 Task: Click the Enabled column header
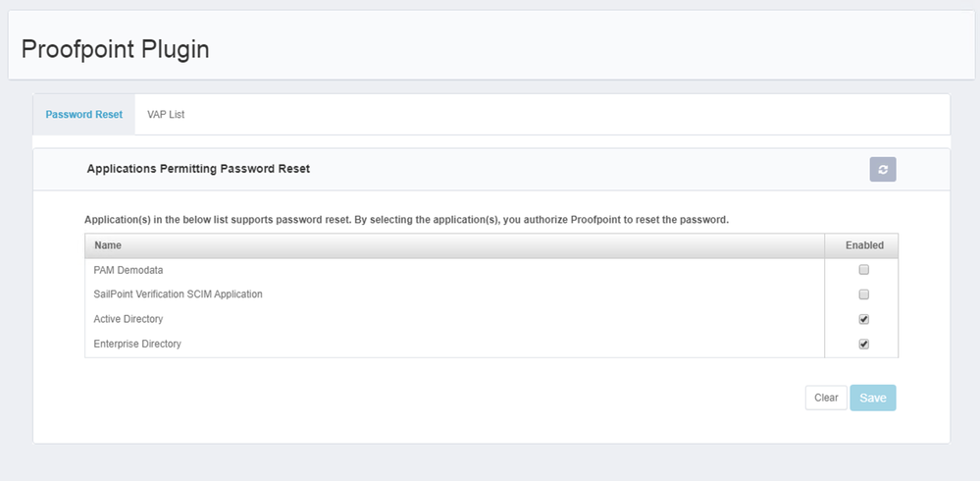click(x=863, y=245)
